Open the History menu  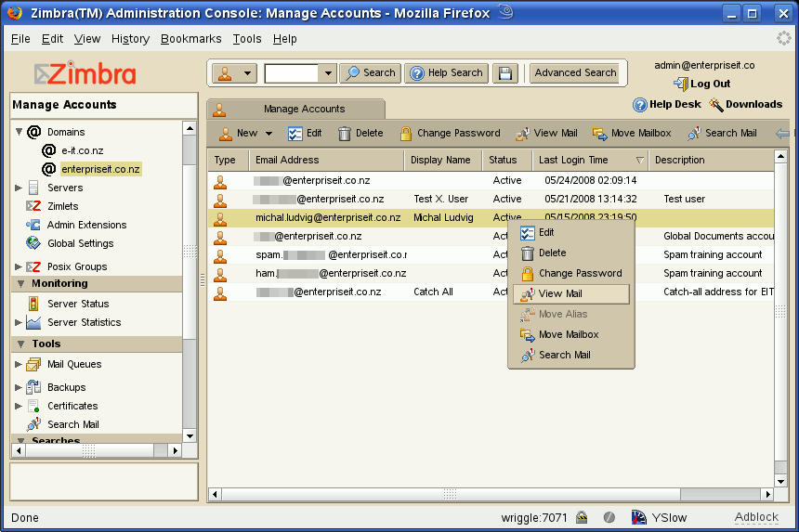click(x=130, y=39)
